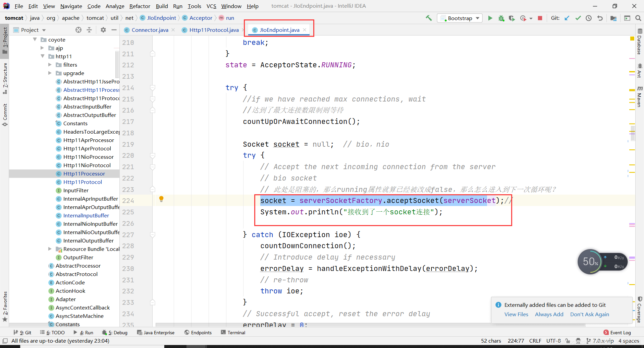This screenshot has width=644, height=348.
Task: Open the Favorites tool window
Action: [x=5, y=306]
